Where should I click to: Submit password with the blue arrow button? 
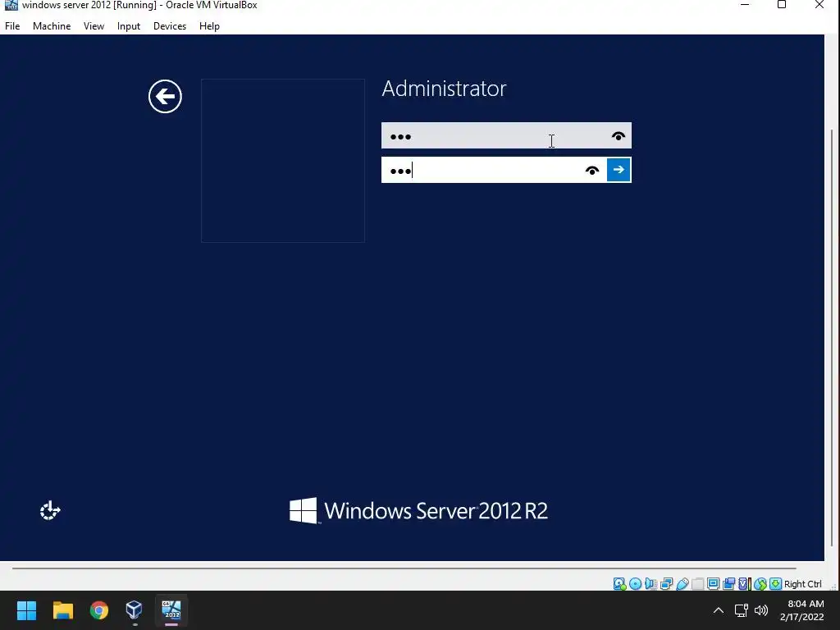point(619,170)
